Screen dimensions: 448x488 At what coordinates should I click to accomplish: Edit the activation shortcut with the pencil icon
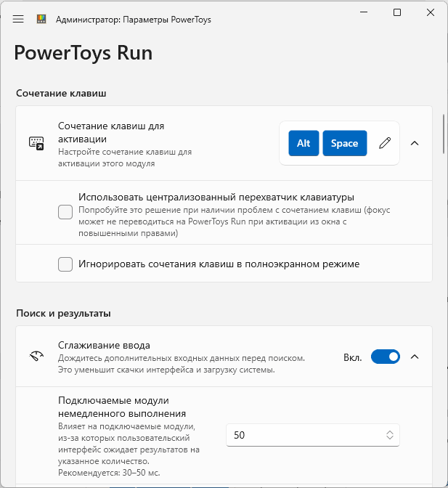click(x=385, y=143)
